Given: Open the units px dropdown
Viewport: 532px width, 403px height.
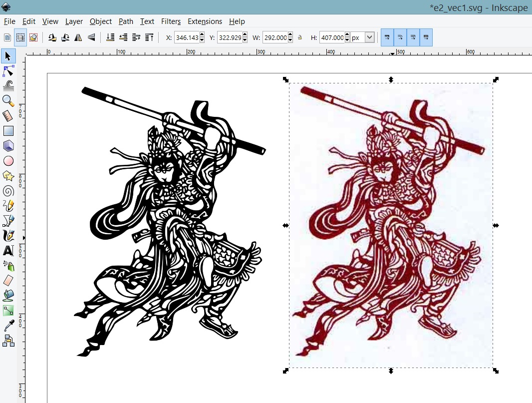Looking at the screenshot, I should [370, 37].
